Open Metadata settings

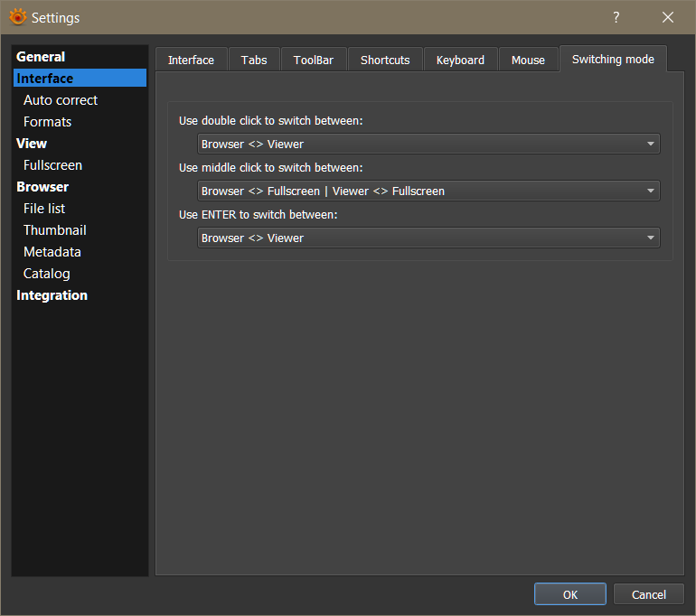(52, 252)
